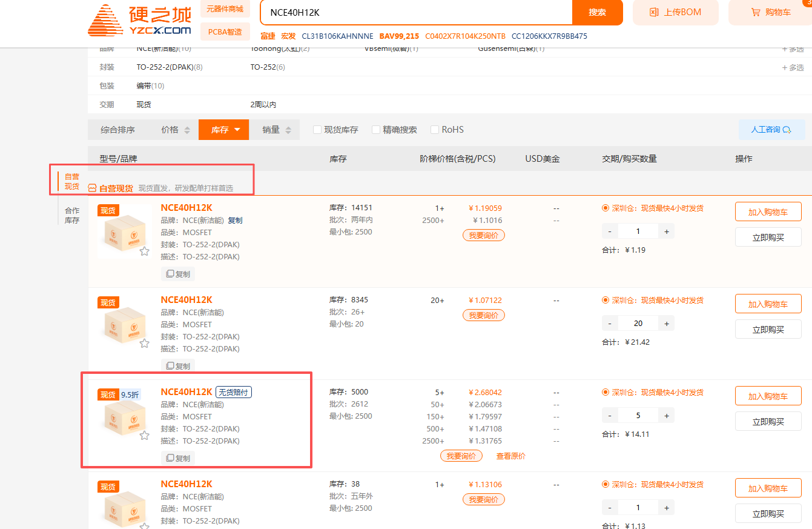Open the 库存 sort dropdown

click(x=223, y=130)
